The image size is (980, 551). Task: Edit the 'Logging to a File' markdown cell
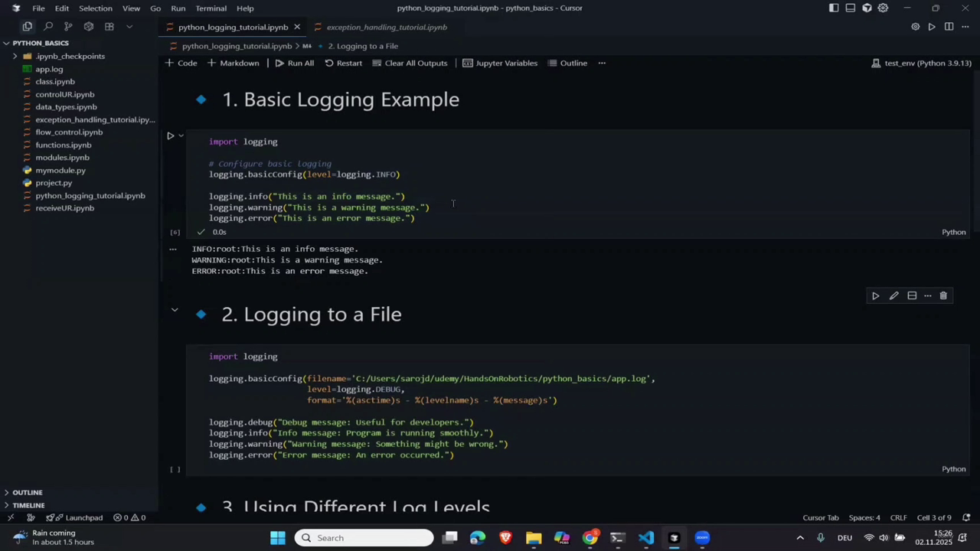point(893,296)
